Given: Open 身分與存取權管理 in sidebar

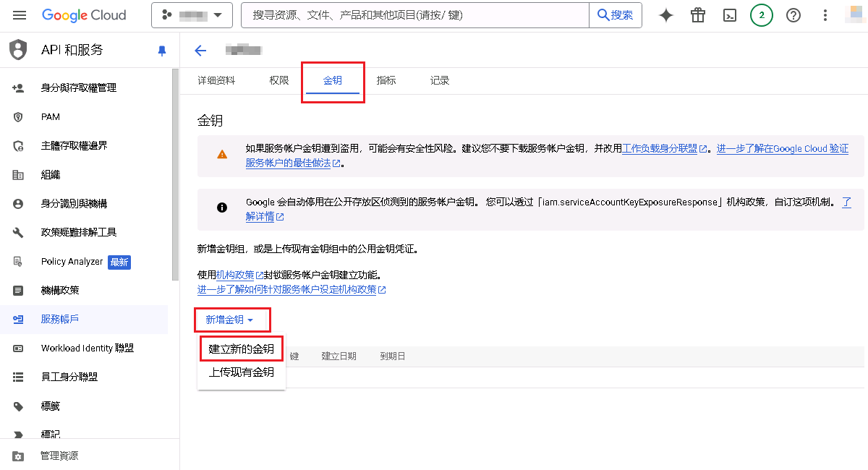Looking at the screenshot, I should pyautogui.click(x=79, y=87).
